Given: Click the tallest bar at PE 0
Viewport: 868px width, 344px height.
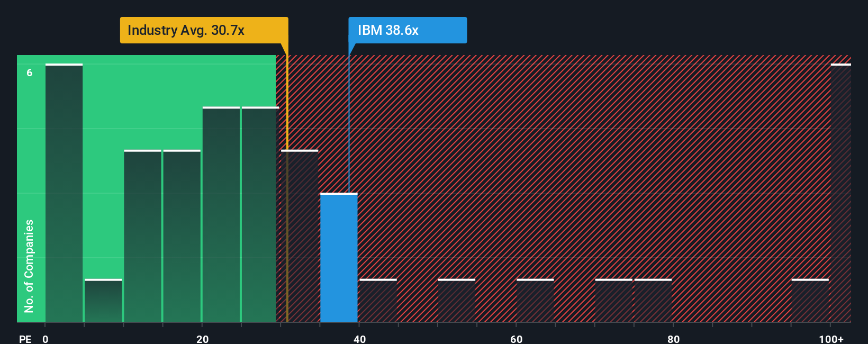Looking at the screenshot, I should (64, 193).
